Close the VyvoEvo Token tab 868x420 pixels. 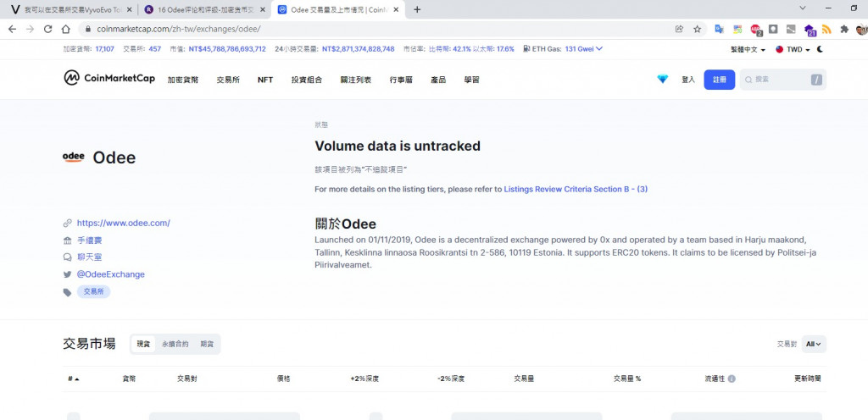pos(129,9)
